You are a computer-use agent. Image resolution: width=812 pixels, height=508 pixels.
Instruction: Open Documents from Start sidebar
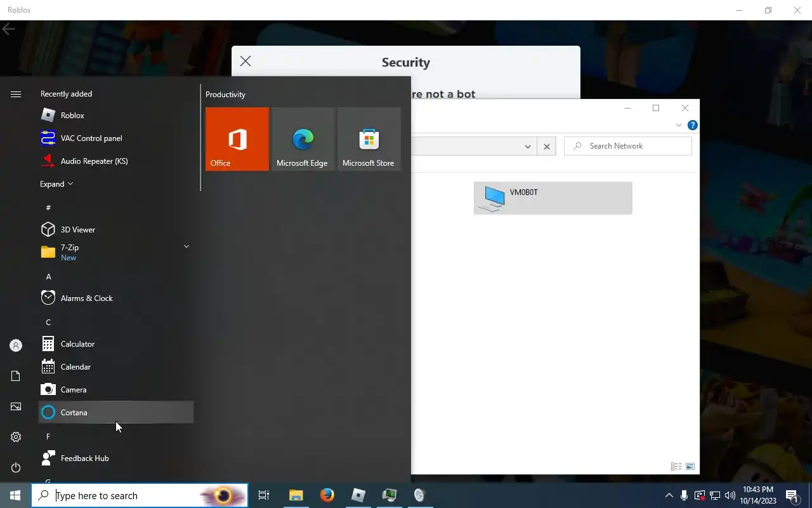click(16, 376)
